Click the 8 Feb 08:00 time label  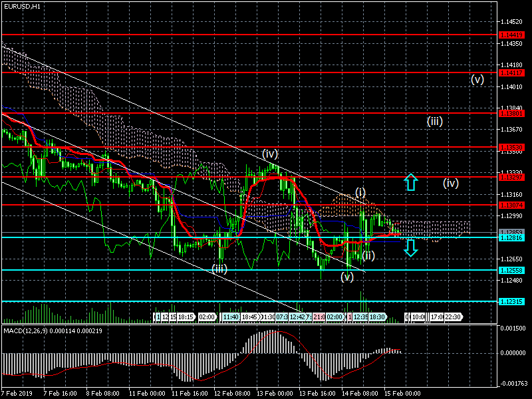pyautogui.click(x=102, y=393)
